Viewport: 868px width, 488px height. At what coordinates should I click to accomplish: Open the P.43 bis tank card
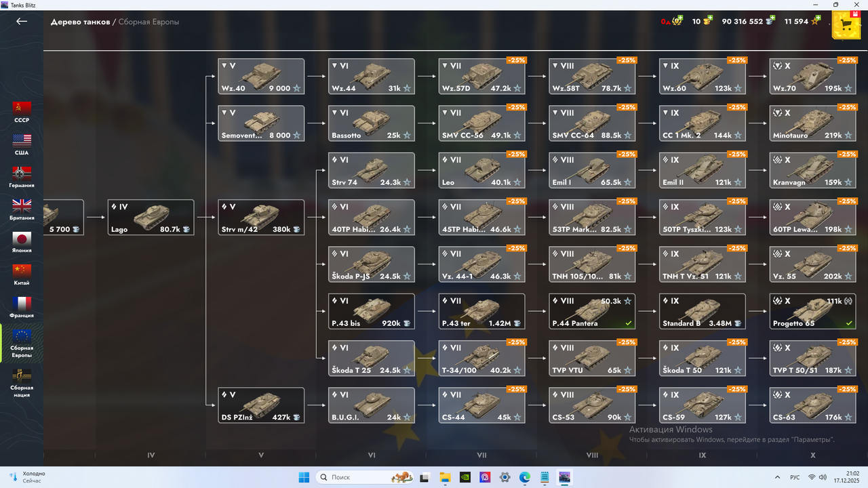[372, 312]
